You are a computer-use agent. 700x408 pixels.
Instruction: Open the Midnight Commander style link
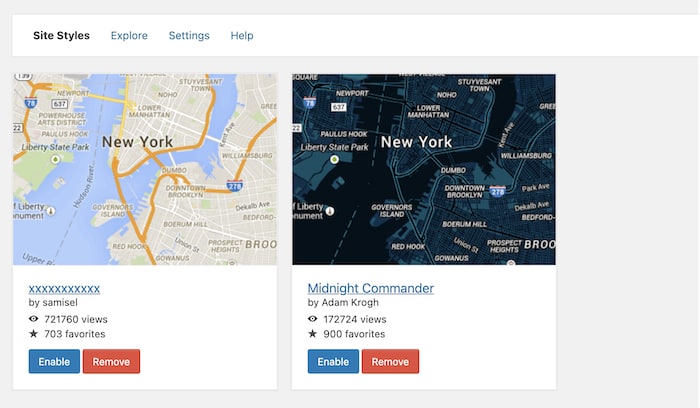point(371,288)
